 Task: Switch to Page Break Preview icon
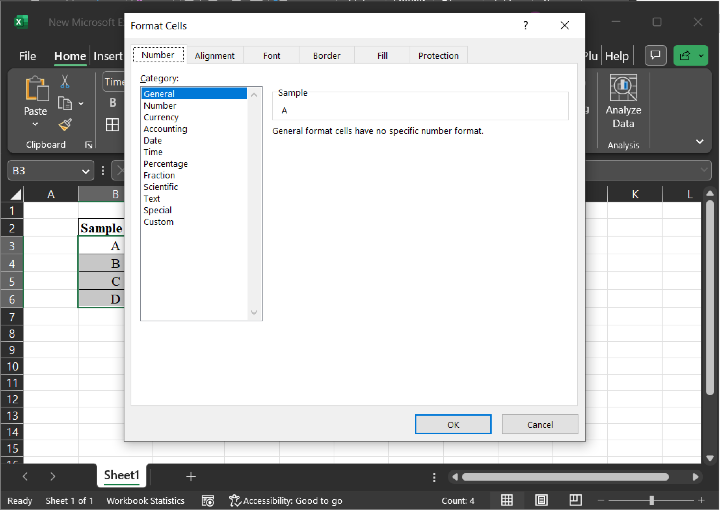pyautogui.click(x=575, y=500)
